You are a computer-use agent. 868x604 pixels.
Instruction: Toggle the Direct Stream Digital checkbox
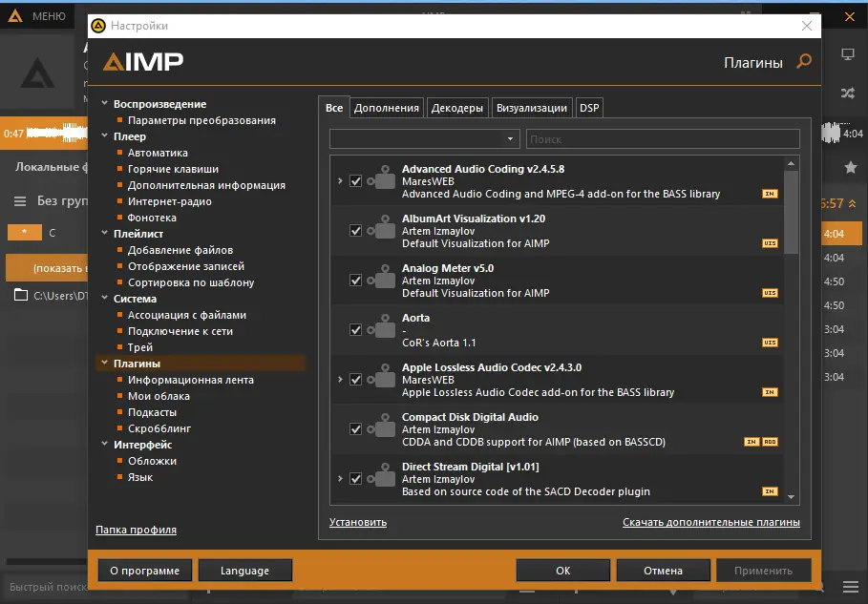click(x=355, y=479)
